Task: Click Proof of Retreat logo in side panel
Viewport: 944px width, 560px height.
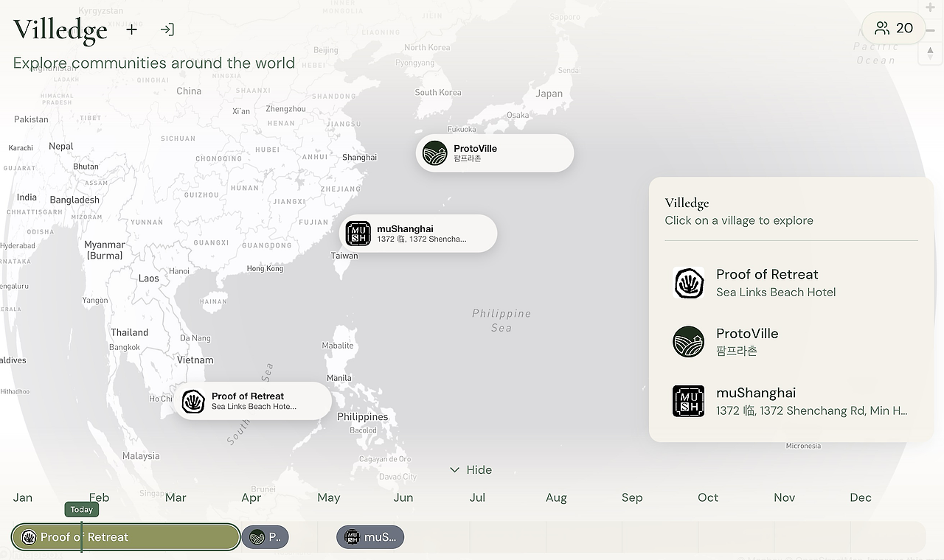Action: (x=689, y=283)
